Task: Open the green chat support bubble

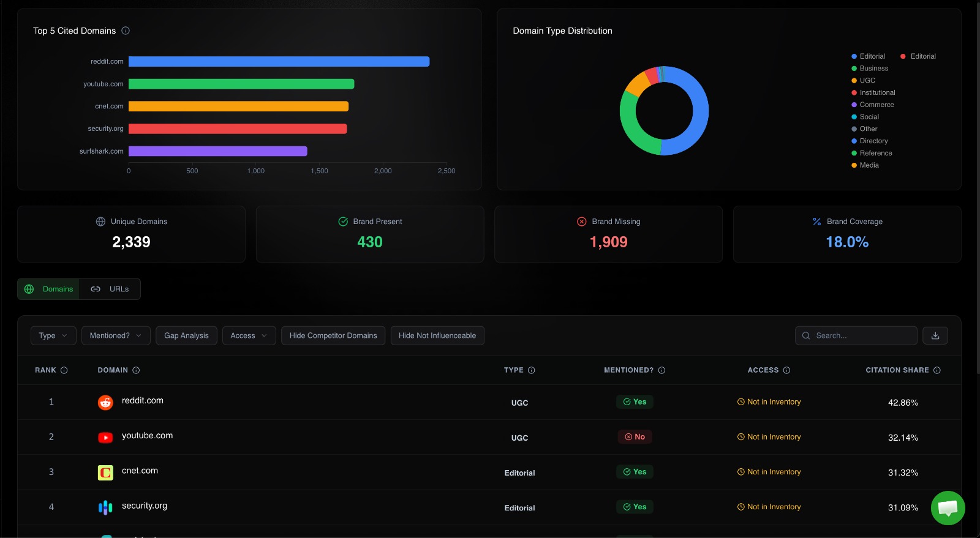Action: [x=948, y=507]
